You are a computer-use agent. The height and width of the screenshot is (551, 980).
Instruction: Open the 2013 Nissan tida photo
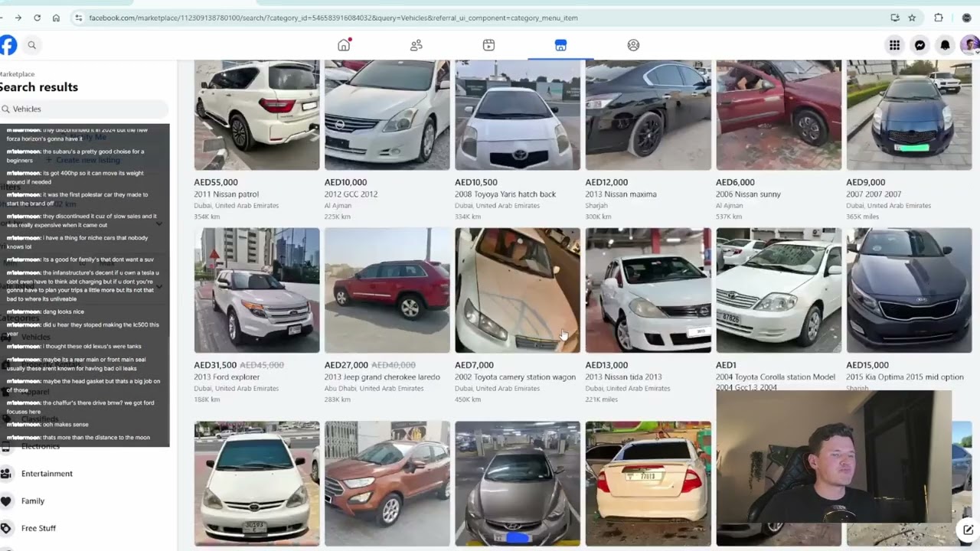648,290
